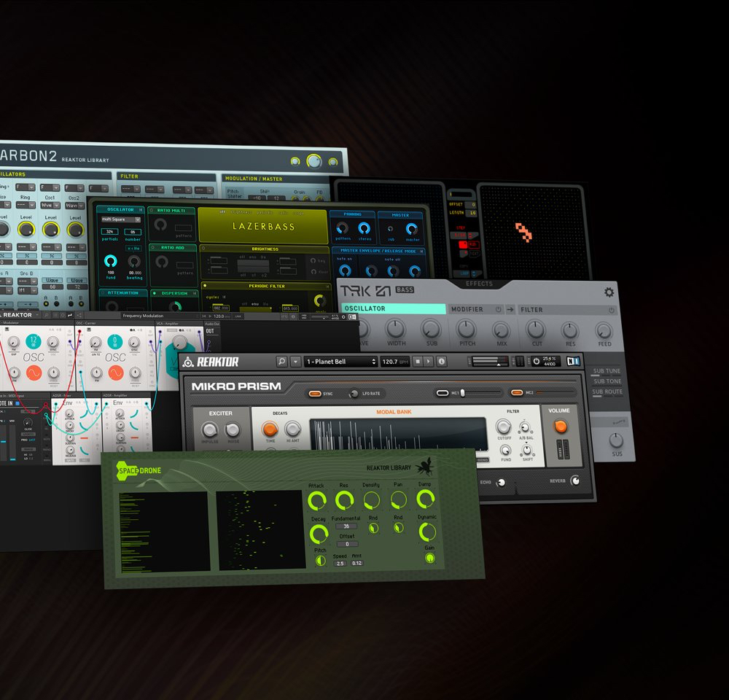729x700 pixels.
Task: Click the Damp knob in Space Drone
Action: (x=426, y=499)
